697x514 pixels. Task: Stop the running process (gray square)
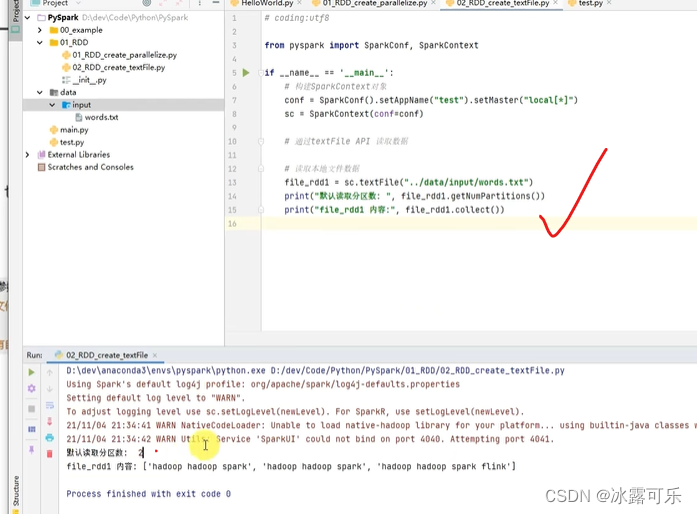[32, 409]
